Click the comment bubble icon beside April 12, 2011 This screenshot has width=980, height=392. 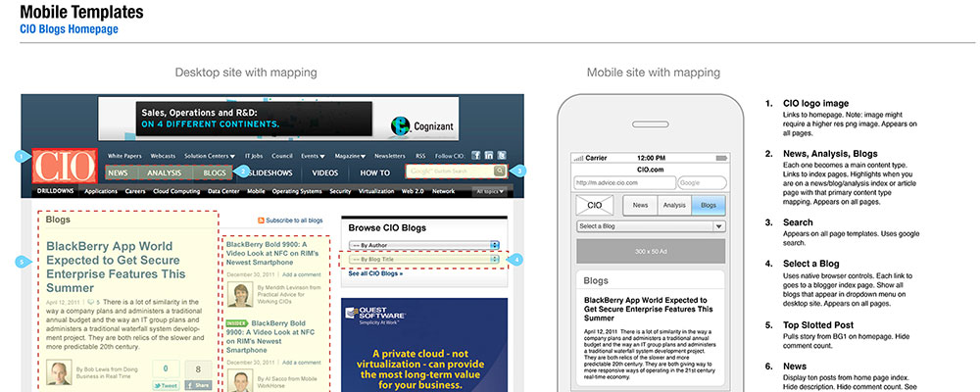coord(90,302)
